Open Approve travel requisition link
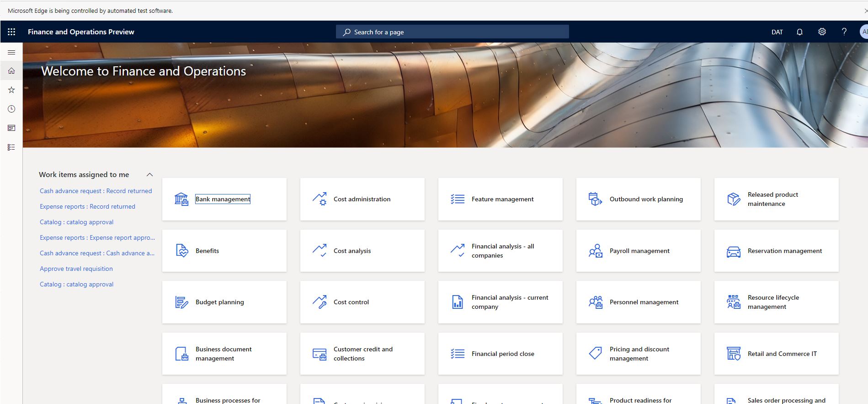 point(76,269)
